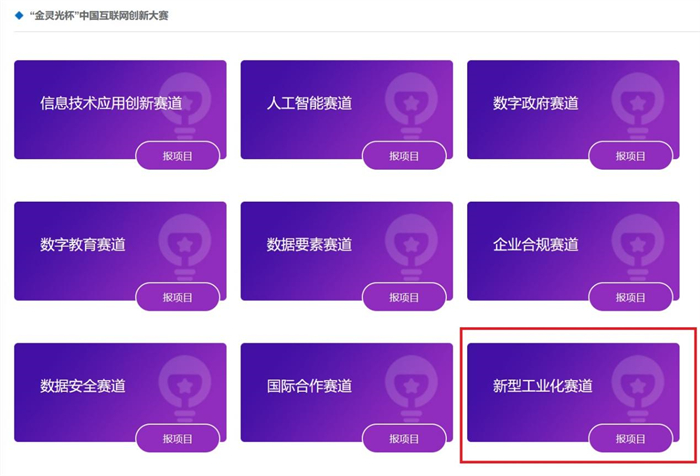Select the 数字政府赛道 title text
This screenshot has width=700, height=476.
coord(536,103)
